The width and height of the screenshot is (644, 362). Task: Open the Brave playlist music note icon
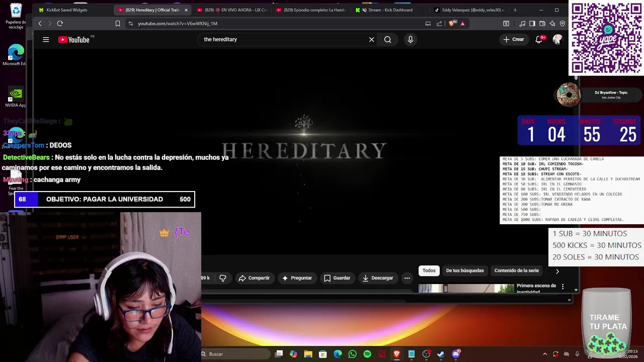pyautogui.click(x=522, y=23)
